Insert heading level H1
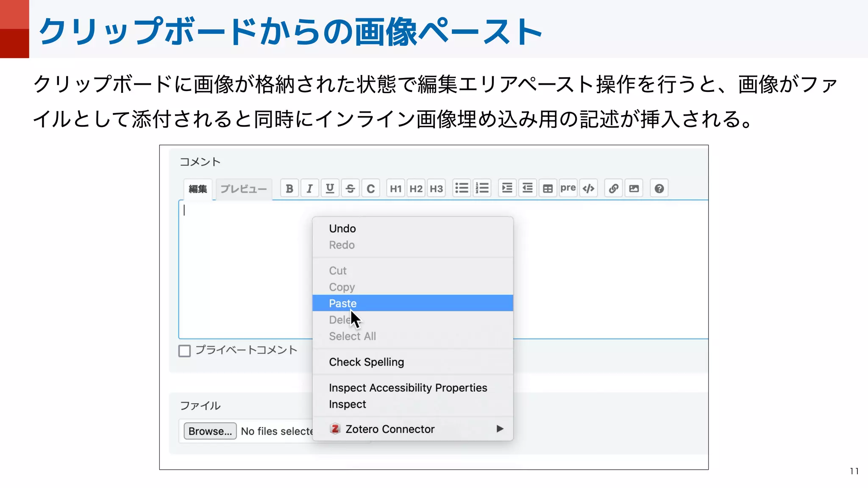 [x=396, y=189]
